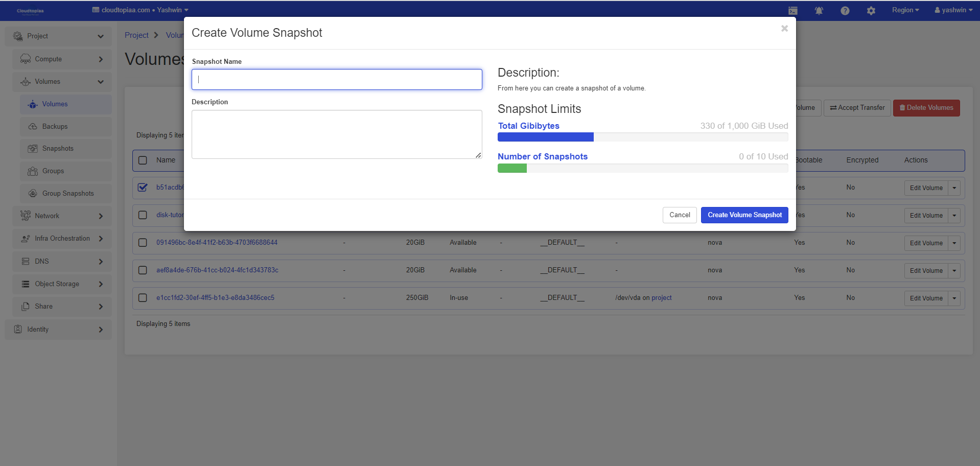Click the settings gear icon in header
This screenshot has width=980, height=466.
point(871,11)
